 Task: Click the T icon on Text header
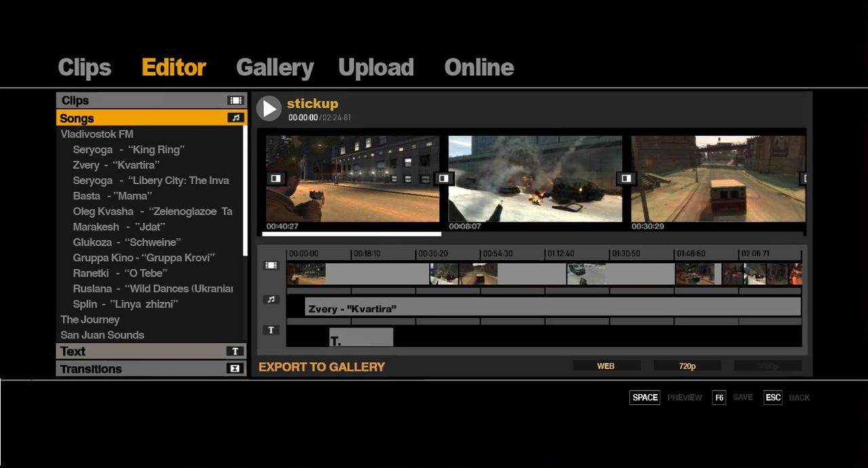[235, 351]
